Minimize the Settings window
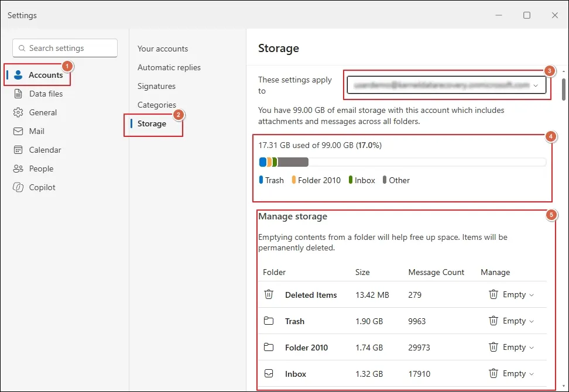This screenshot has width=569, height=392. [x=499, y=15]
